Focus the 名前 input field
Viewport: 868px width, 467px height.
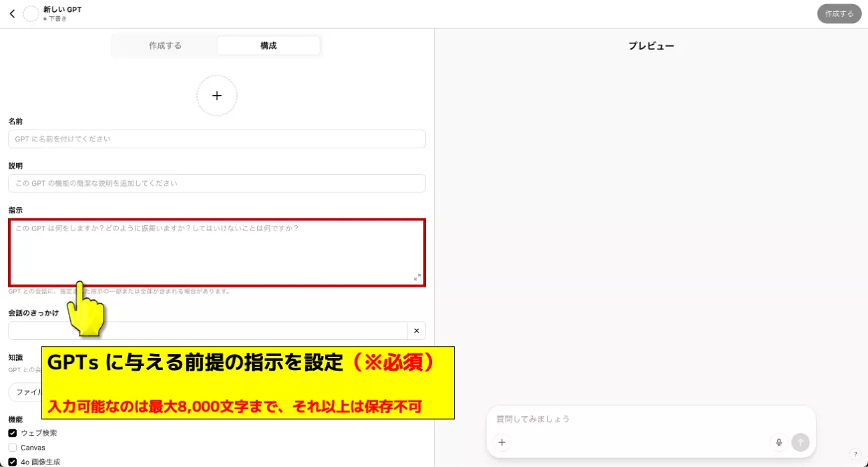pyautogui.click(x=217, y=139)
